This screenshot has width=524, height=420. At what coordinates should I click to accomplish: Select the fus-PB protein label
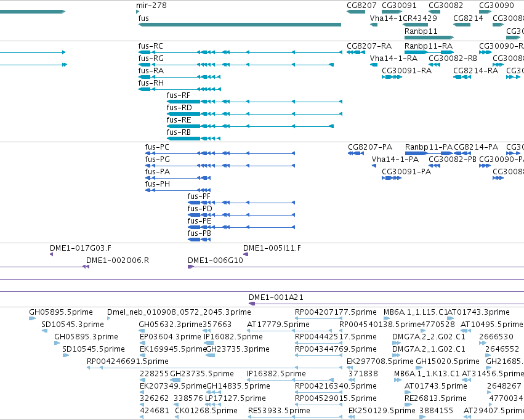(199, 233)
